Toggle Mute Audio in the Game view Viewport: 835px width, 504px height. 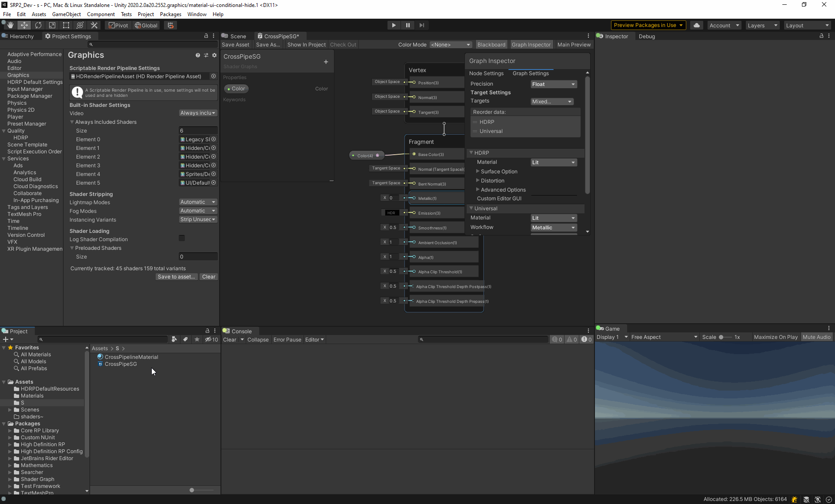click(816, 337)
